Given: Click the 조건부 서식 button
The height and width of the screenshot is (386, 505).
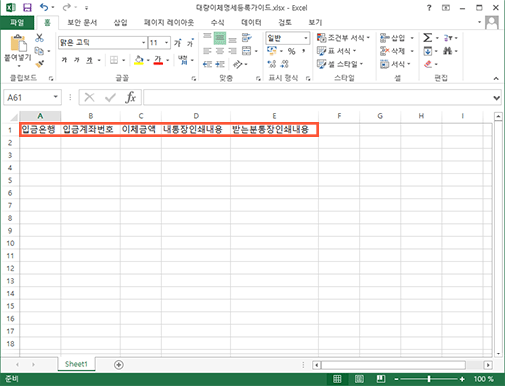Looking at the screenshot, I should tap(343, 38).
